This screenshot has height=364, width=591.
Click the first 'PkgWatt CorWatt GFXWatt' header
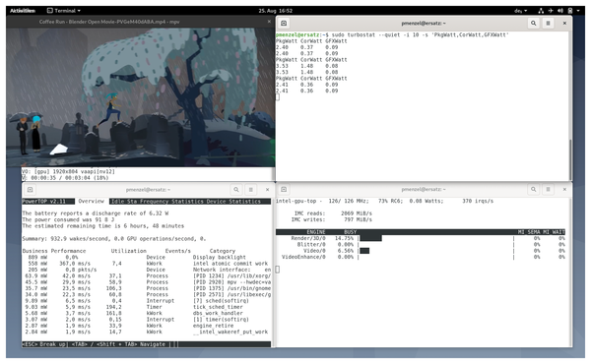click(311, 41)
